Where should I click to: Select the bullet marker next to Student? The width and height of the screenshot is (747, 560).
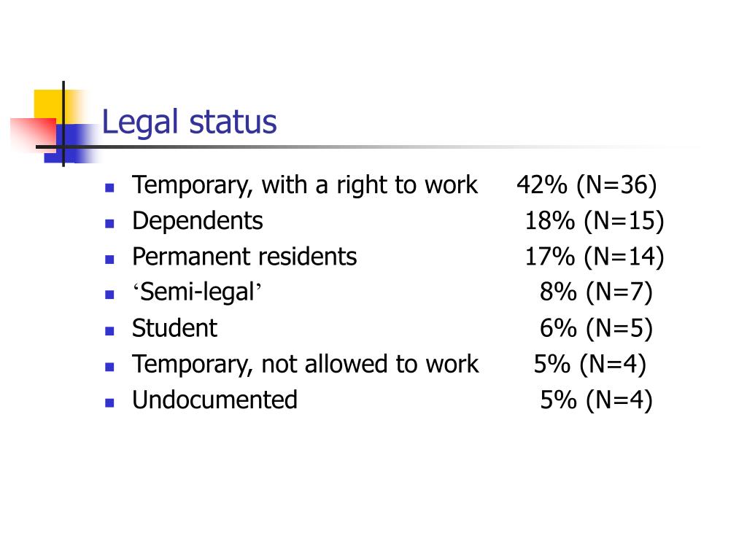(x=109, y=331)
